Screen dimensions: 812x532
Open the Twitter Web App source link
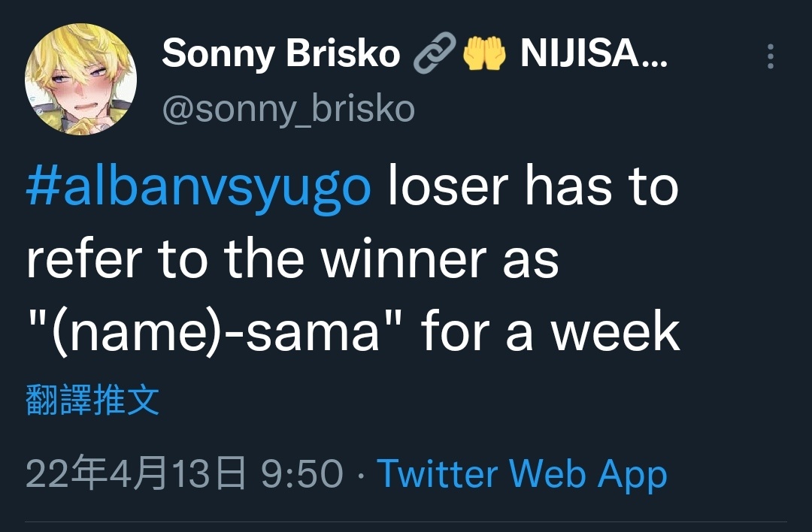click(x=522, y=473)
